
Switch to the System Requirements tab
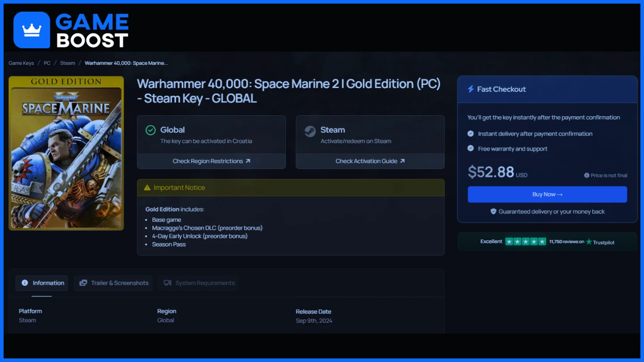pyautogui.click(x=198, y=283)
